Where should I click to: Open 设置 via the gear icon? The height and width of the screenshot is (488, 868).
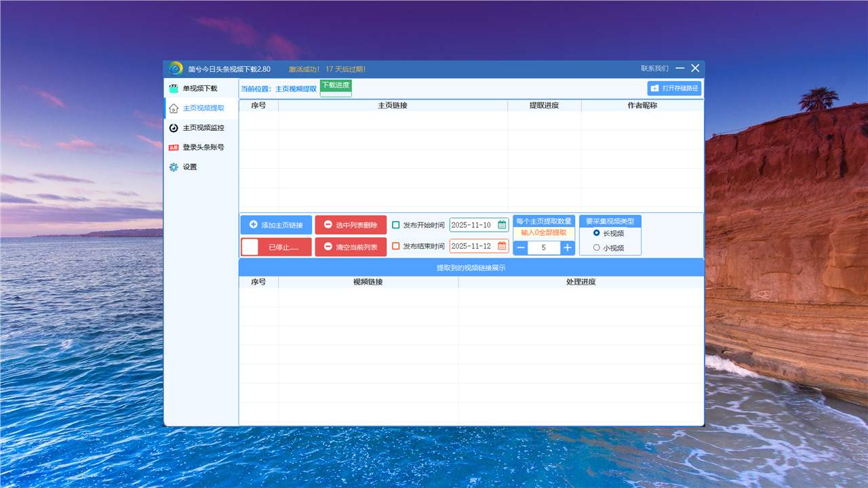click(174, 167)
